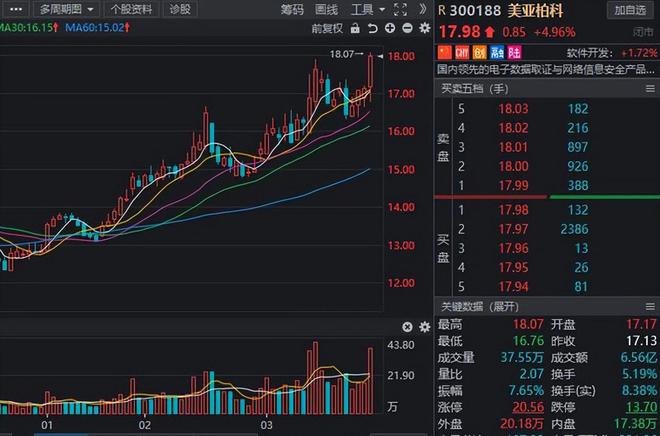
Task: Close the volume sub-chart panel
Action: pos(407,327)
